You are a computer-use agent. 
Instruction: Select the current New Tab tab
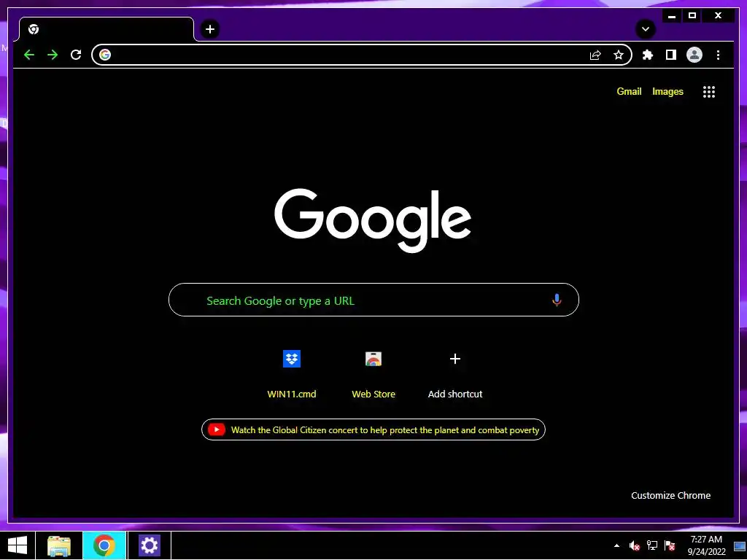tap(107, 29)
